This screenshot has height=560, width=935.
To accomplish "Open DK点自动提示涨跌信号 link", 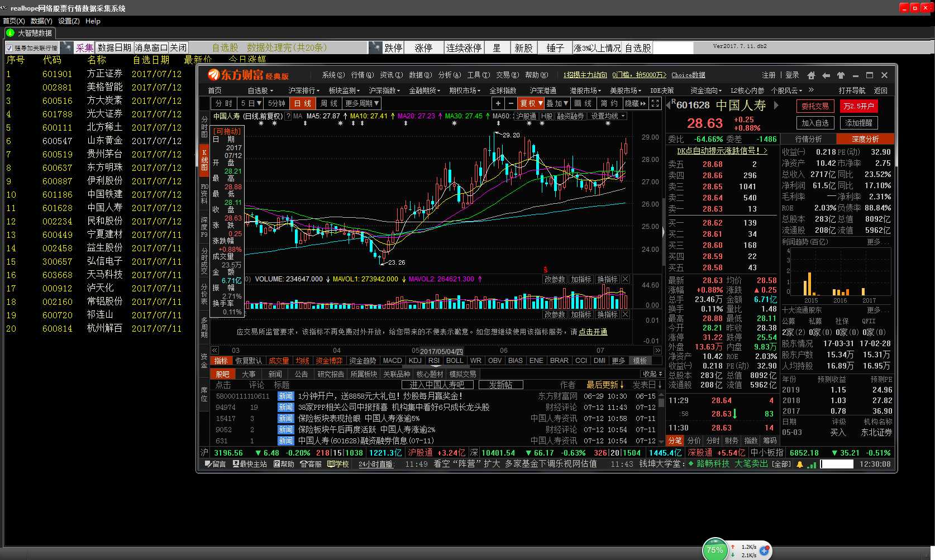I will click(722, 151).
